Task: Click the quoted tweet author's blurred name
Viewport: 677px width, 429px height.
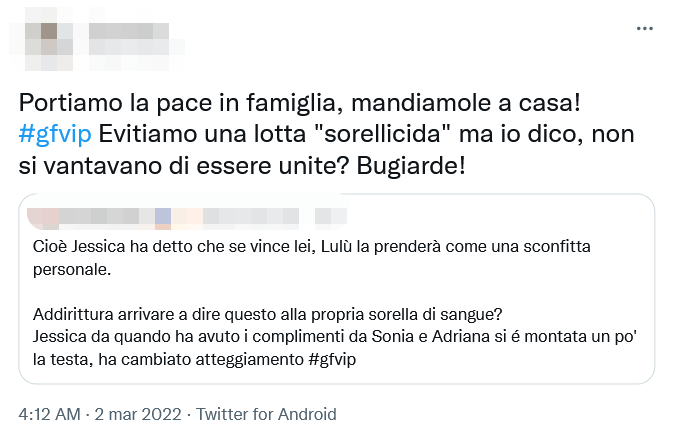Action: click(x=180, y=215)
